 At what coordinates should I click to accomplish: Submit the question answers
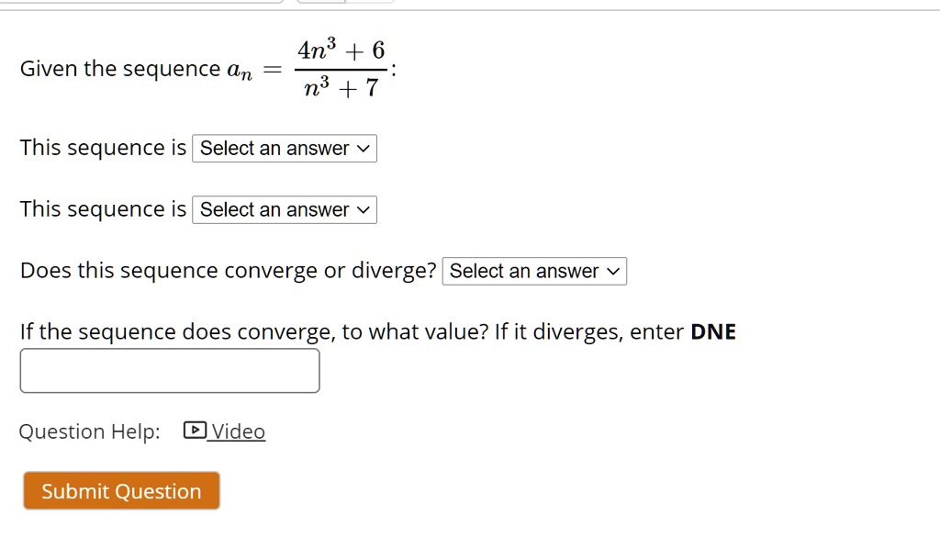click(x=120, y=490)
